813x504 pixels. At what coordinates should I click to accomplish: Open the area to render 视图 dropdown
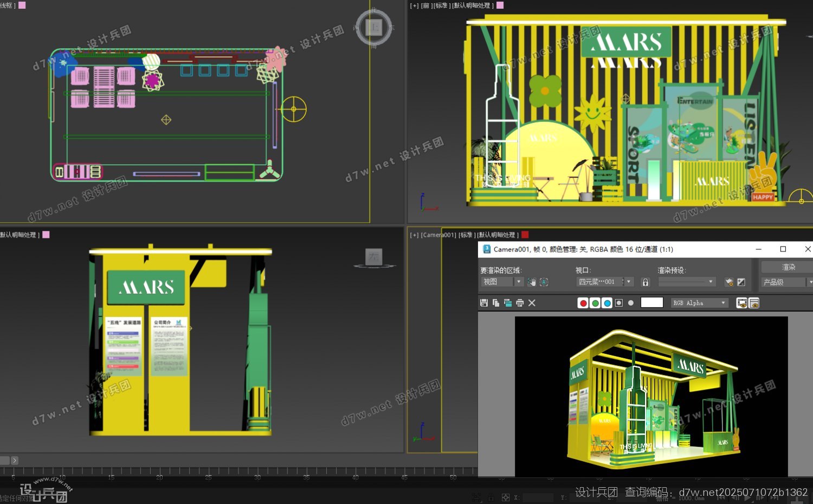502,282
